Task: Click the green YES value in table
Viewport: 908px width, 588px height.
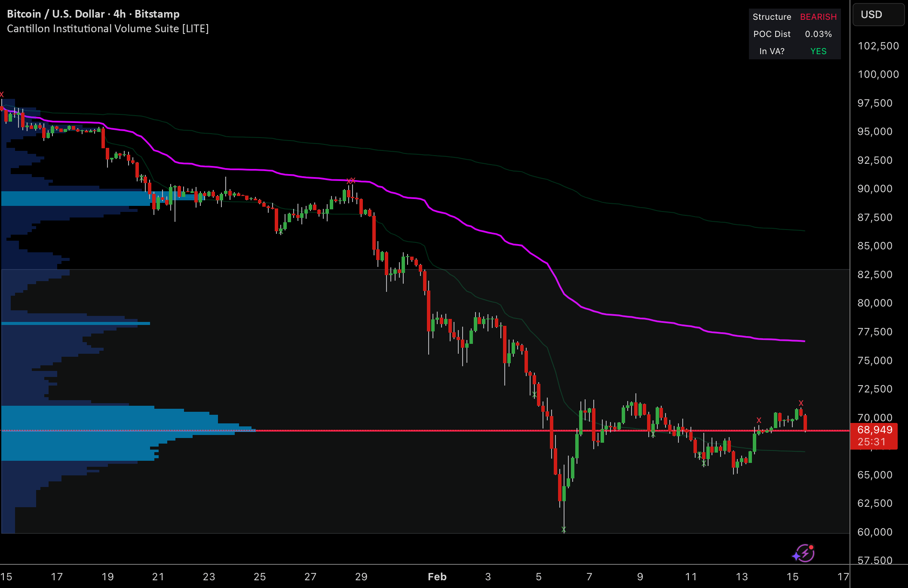Action: tap(818, 51)
